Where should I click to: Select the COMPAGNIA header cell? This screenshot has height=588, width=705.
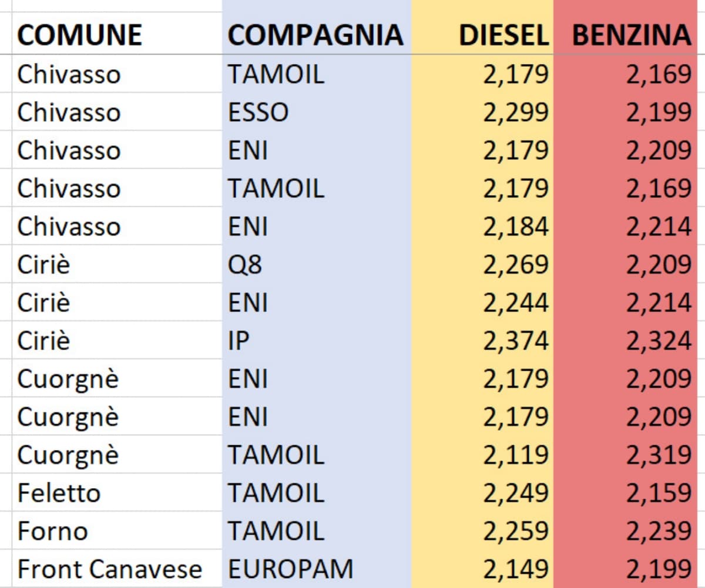click(x=315, y=35)
